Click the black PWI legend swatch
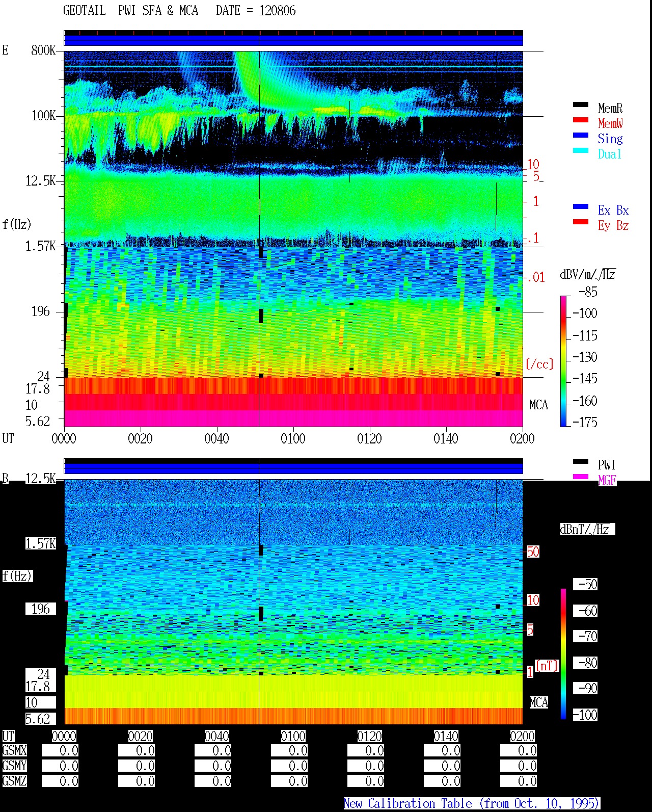This screenshot has width=652, height=812. tap(580, 461)
